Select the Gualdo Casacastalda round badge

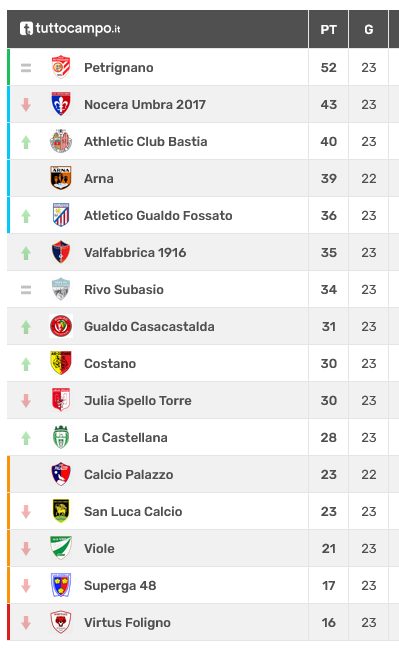coord(61,326)
